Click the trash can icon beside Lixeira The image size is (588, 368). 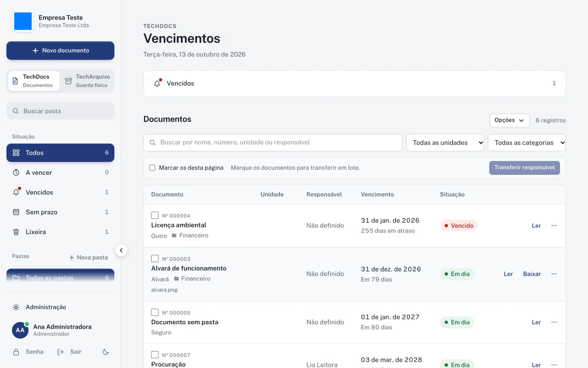pyautogui.click(x=16, y=232)
